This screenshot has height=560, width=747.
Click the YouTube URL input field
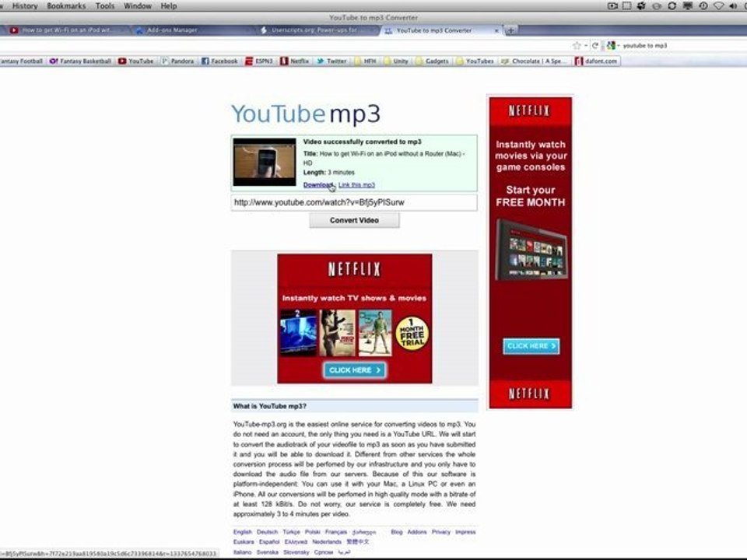pyautogui.click(x=354, y=202)
